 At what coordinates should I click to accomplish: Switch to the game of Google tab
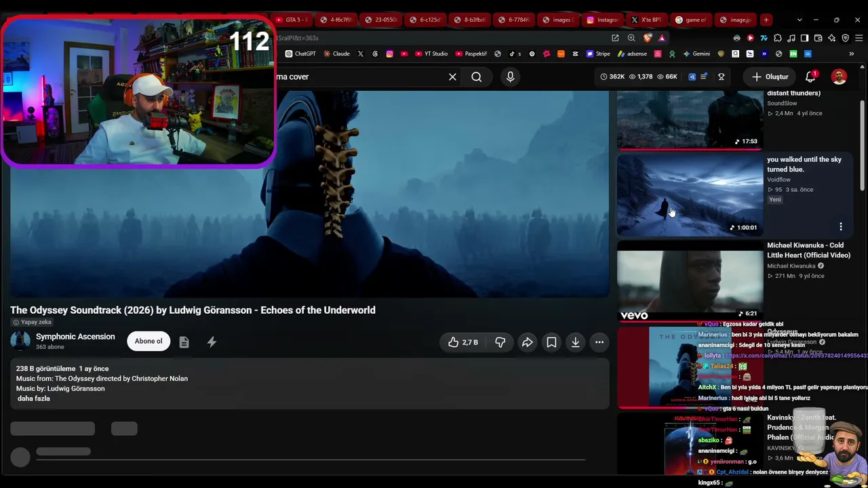click(x=690, y=20)
